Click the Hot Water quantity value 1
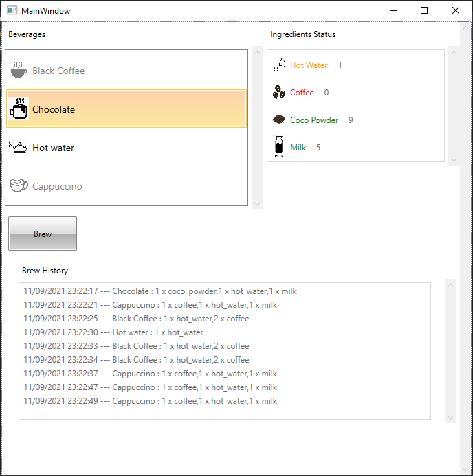The height and width of the screenshot is (476, 473). pyautogui.click(x=340, y=65)
